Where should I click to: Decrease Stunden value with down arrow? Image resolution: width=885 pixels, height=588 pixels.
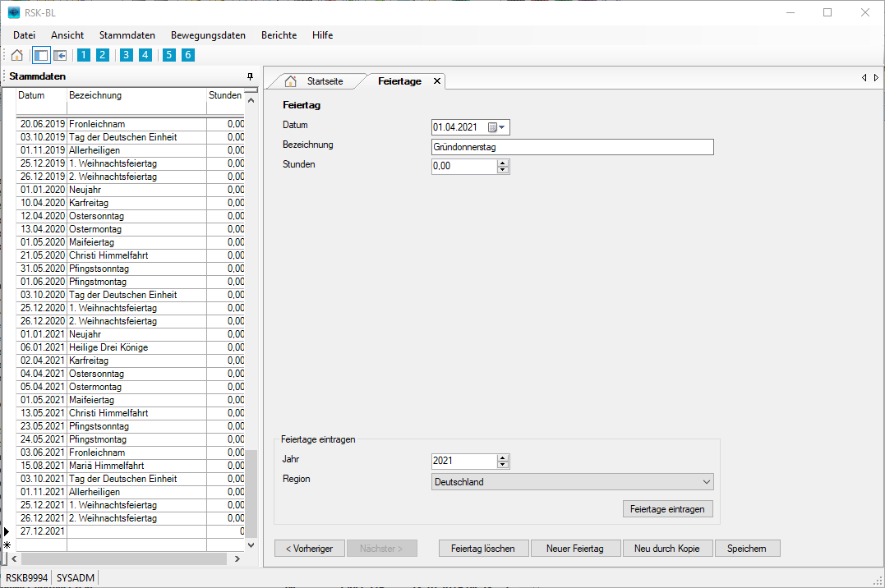click(x=503, y=170)
